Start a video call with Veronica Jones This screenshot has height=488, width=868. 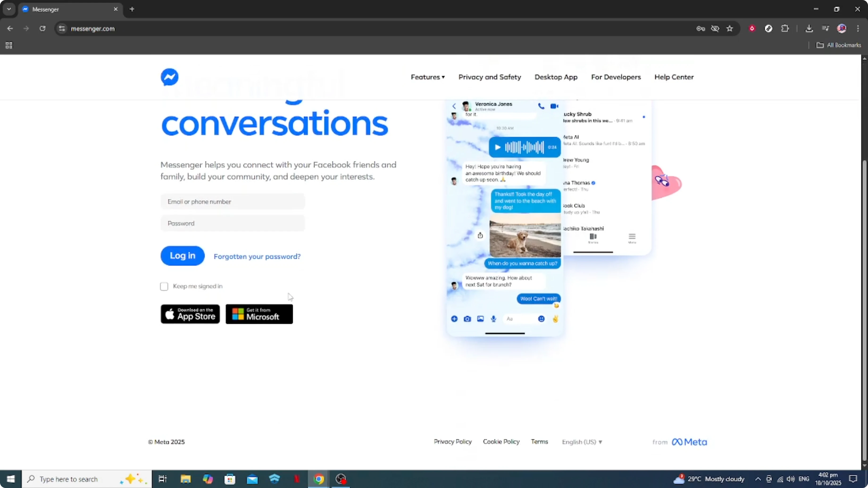[555, 106]
